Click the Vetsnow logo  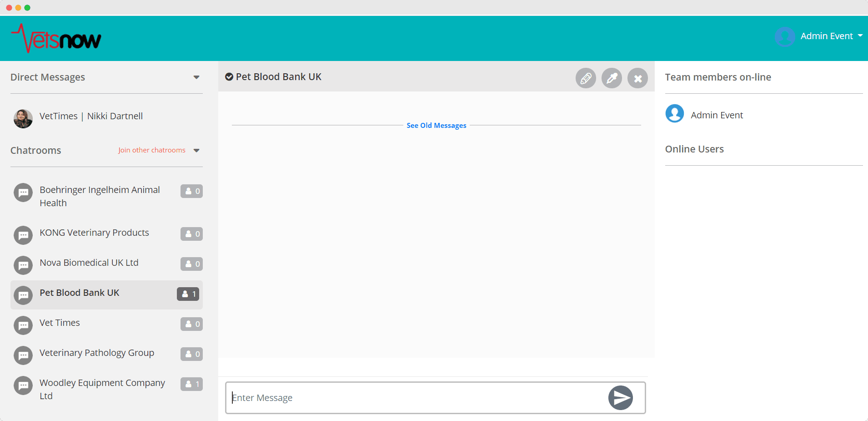pyautogui.click(x=56, y=38)
